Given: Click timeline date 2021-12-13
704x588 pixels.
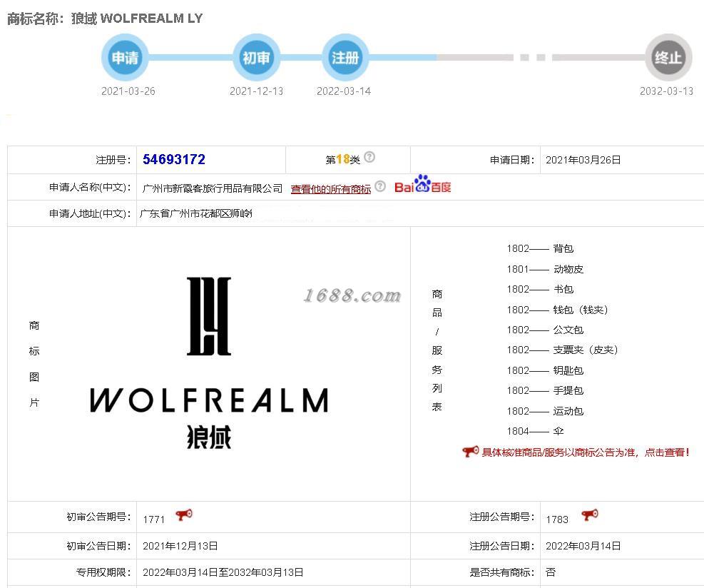Looking at the screenshot, I should (256, 91).
